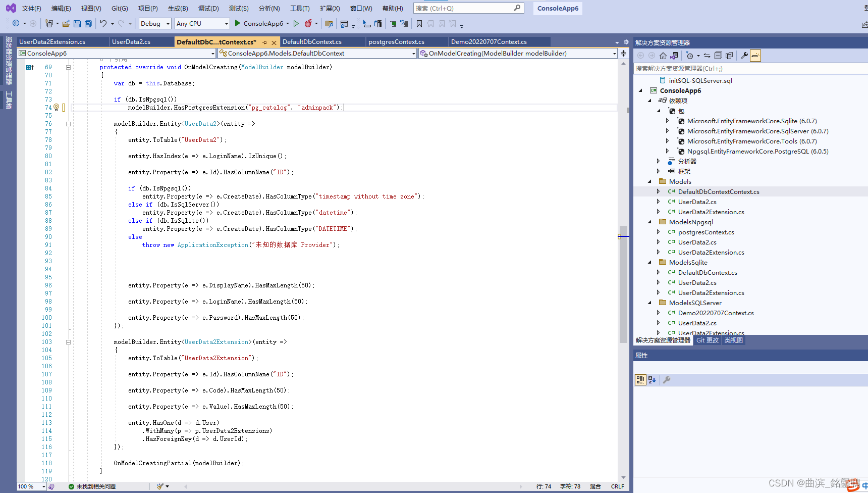Screen dimensions: 868x493
Task: Open the 100% zoom level control
Action: [28, 486]
